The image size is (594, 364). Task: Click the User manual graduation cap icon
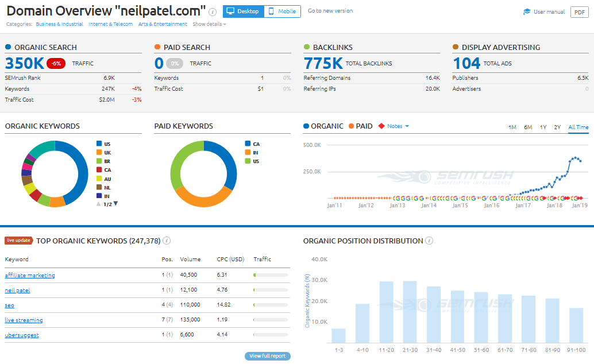click(527, 12)
